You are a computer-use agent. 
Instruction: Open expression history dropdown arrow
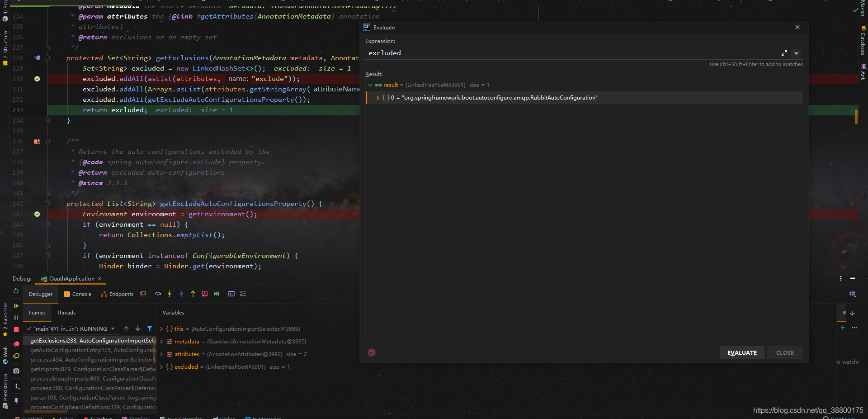[x=797, y=53]
